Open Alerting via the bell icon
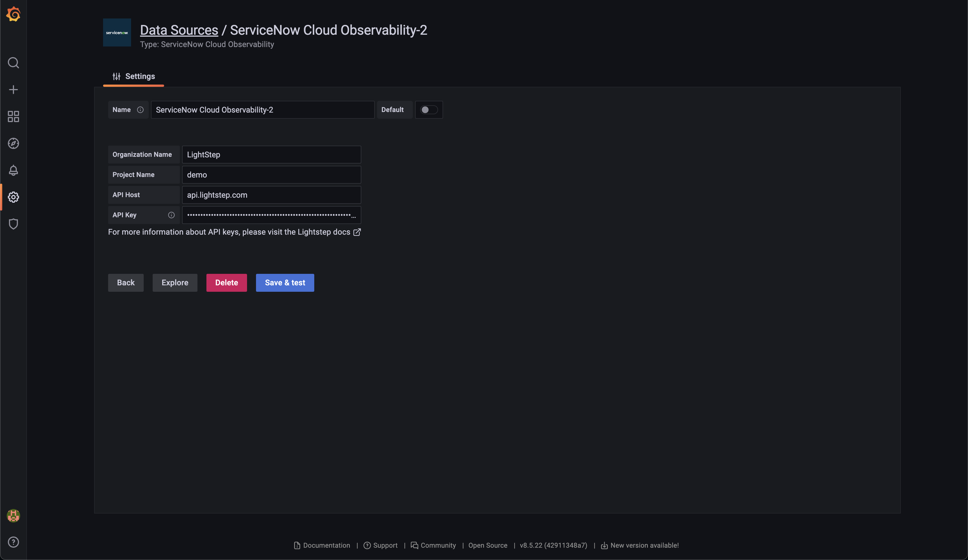Screen dimensions: 968x560 [x=13, y=170]
